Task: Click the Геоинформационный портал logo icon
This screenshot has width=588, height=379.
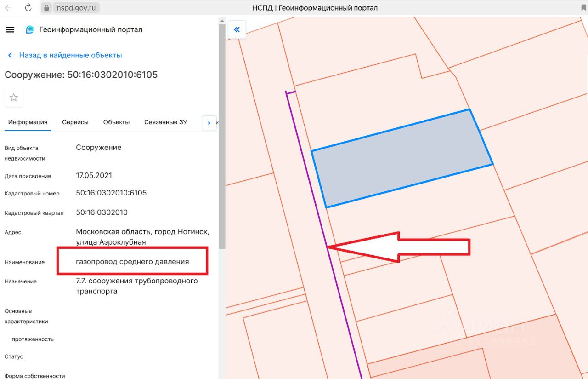Action: [x=30, y=30]
